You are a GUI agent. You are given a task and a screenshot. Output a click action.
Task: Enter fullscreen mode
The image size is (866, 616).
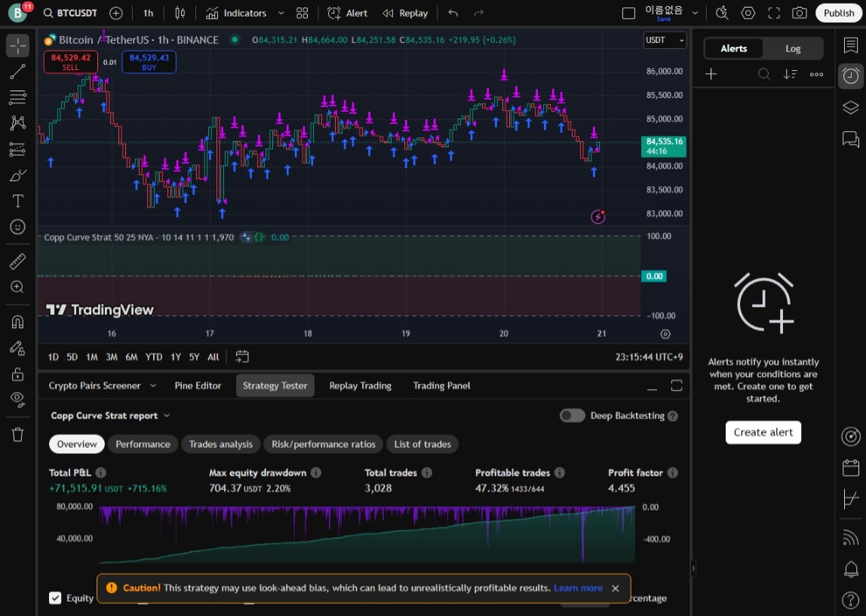tap(774, 14)
